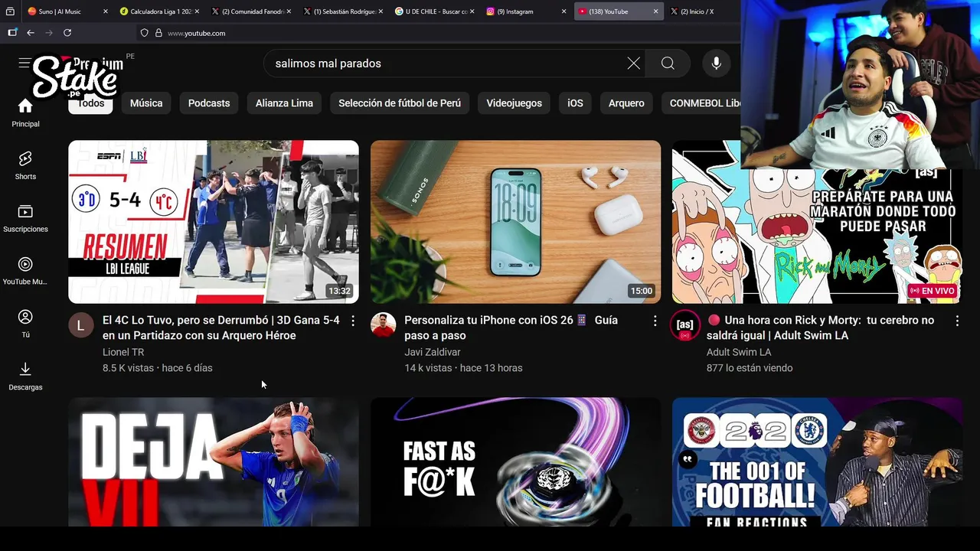Select the Música filter chip
The height and width of the screenshot is (551, 980).
(x=146, y=103)
